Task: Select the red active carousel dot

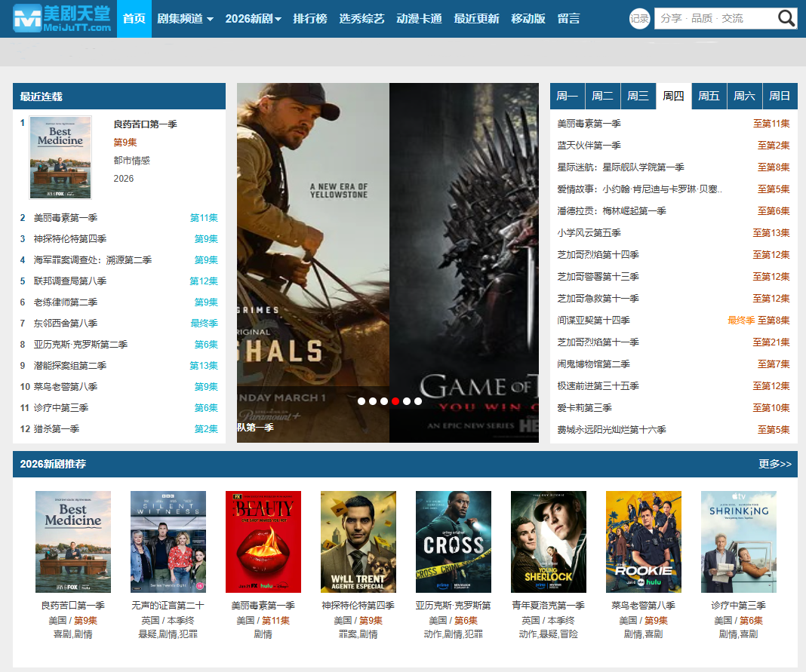Action: point(395,401)
